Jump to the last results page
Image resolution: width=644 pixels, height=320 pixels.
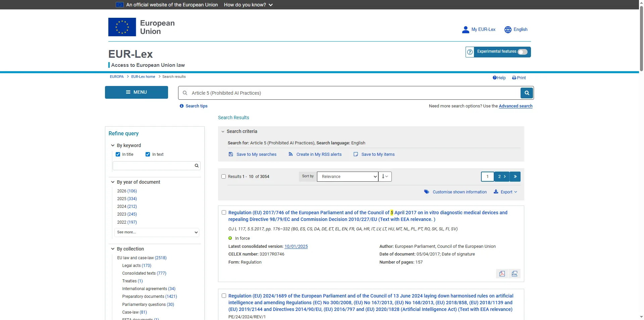(x=515, y=177)
